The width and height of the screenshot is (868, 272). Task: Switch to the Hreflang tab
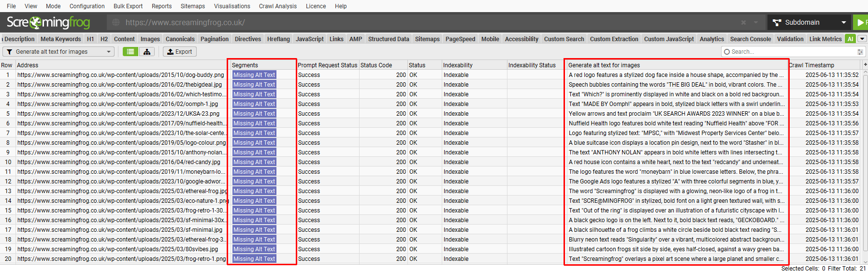click(278, 39)
